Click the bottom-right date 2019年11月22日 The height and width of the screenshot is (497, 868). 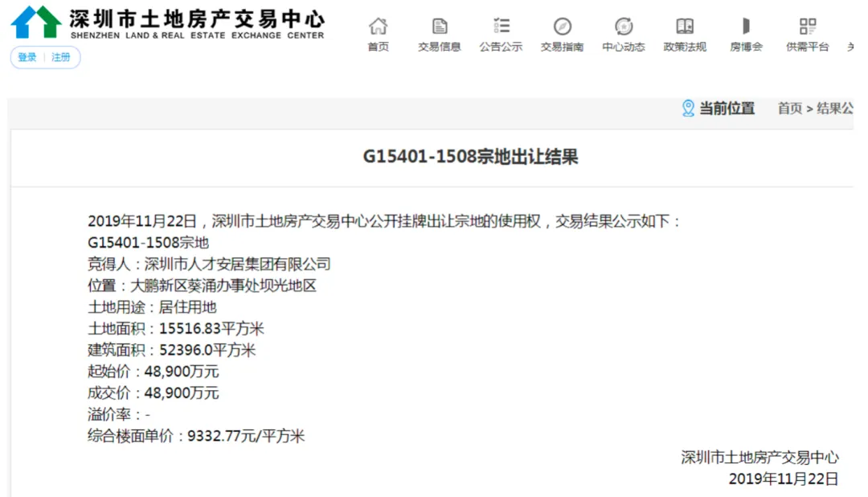click(x=784, y=479)
